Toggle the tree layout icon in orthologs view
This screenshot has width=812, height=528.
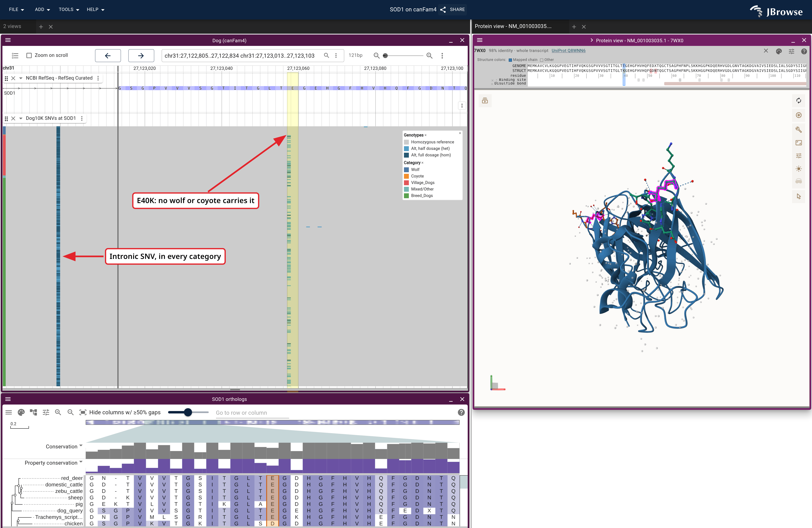(x=33, y=412)
